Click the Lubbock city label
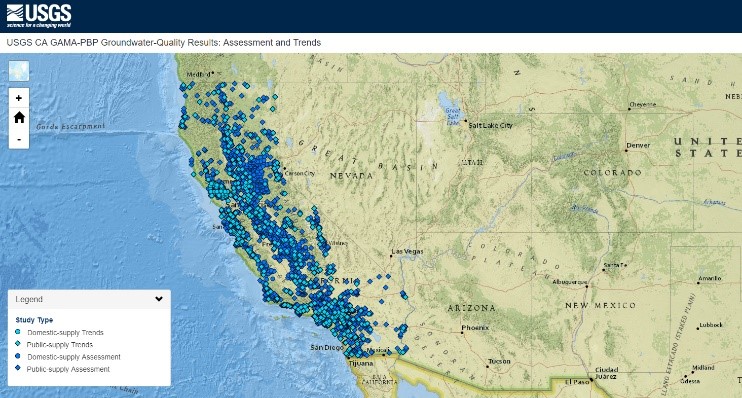The image size is (742, 398). click(711, 325)
